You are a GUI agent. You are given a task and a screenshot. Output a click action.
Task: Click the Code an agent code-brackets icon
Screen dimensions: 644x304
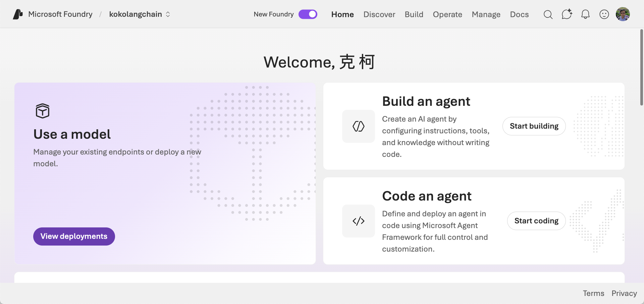359,221
